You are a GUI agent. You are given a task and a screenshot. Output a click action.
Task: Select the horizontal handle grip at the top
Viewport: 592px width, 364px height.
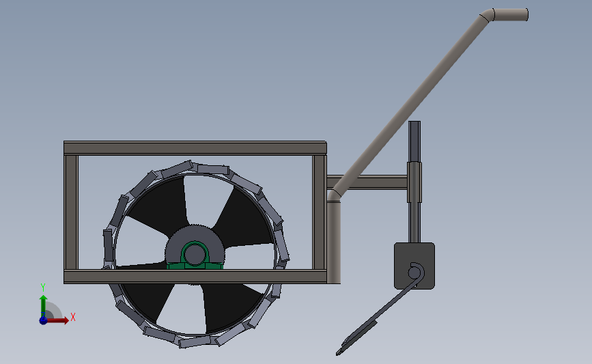pos(511,15)
